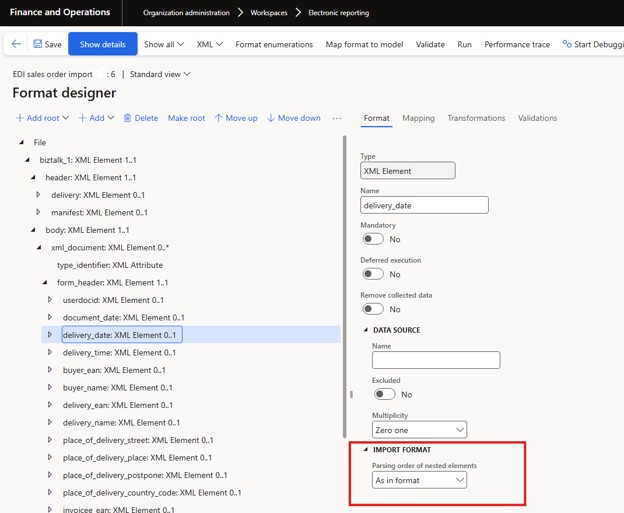624x513 pixels.
Task: Click Make root
Action: (186, 118)
